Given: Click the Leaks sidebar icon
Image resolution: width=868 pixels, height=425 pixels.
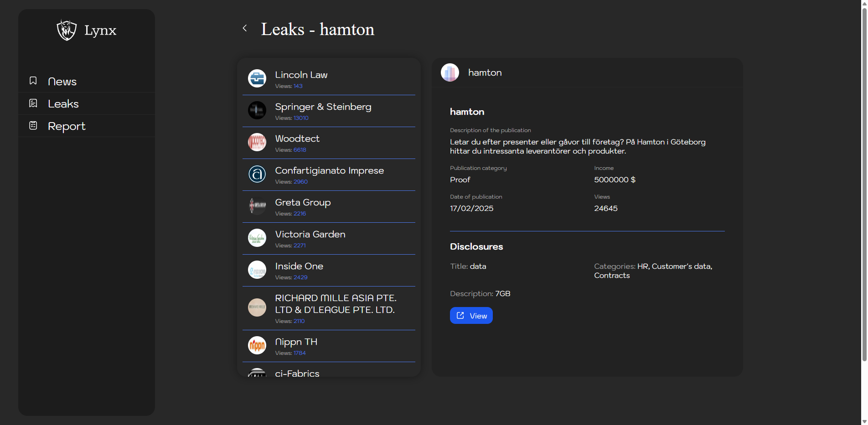Looking at the screenshot, I should (x=33, y=103).
